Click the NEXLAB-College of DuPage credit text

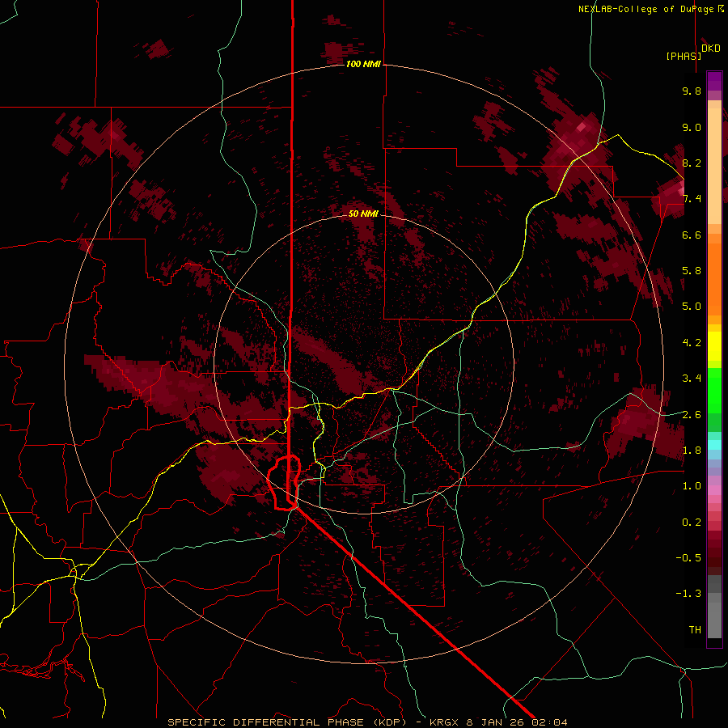click(650, 9)
